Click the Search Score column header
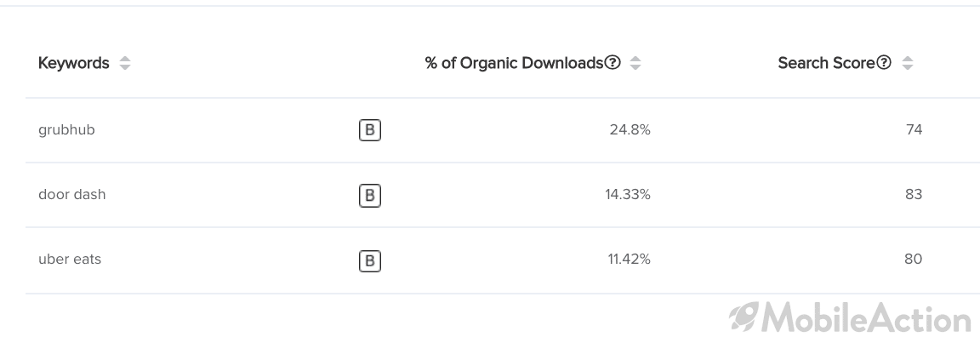Image resolution: width=980 pixels, height=337 pixels. pyautogui.click(x=826, y=63)
